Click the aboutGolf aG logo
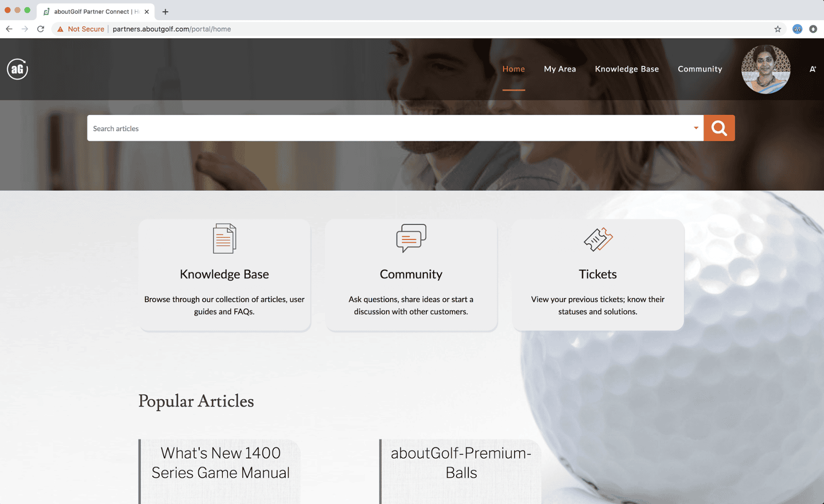 coord(18,69)
